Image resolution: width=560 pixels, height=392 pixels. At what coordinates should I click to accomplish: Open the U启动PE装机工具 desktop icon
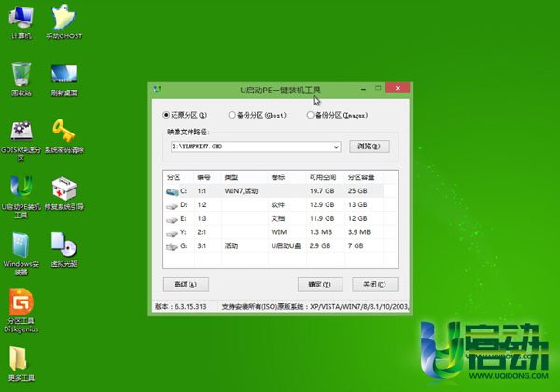tap(21, 196)
